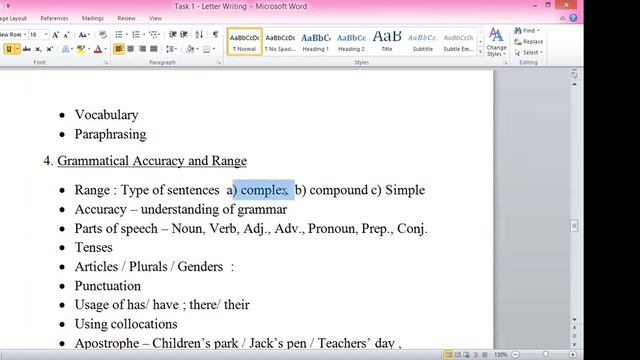Click the Borders icon

tap(207, 49)
